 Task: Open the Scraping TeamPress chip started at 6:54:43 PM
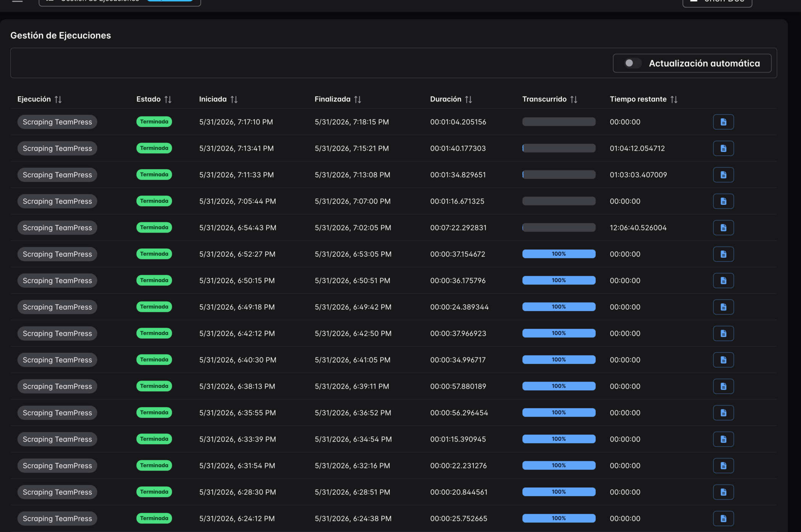point(57,228)
